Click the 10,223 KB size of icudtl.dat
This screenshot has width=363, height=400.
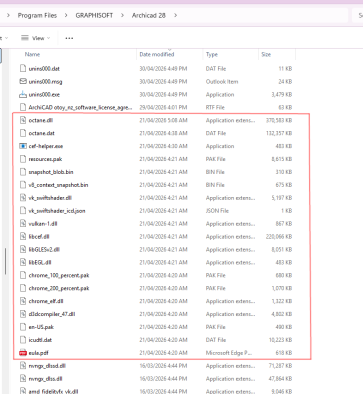[281, 340]
